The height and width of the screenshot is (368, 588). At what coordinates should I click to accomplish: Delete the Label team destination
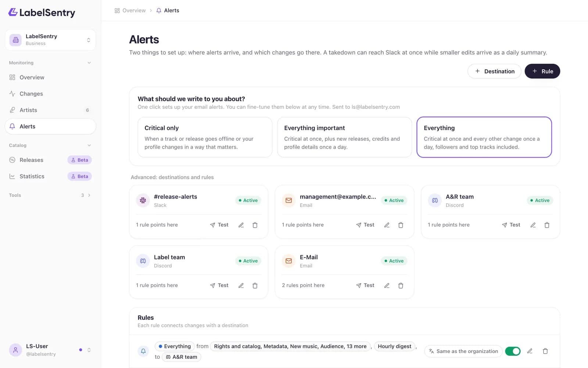(255, 285)
